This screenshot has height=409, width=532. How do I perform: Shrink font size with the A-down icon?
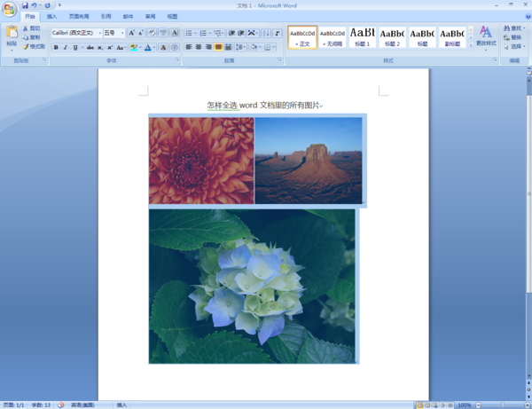(141, 33)
